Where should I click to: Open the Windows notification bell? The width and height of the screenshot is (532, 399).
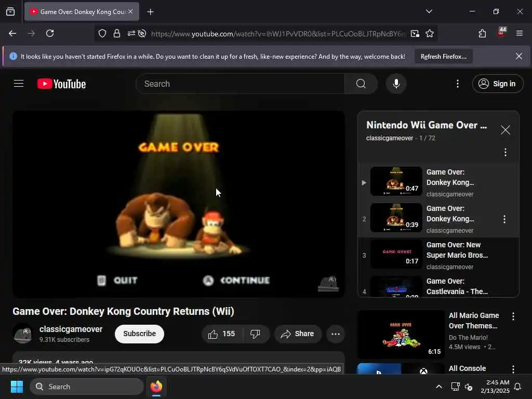coord(518,387)
